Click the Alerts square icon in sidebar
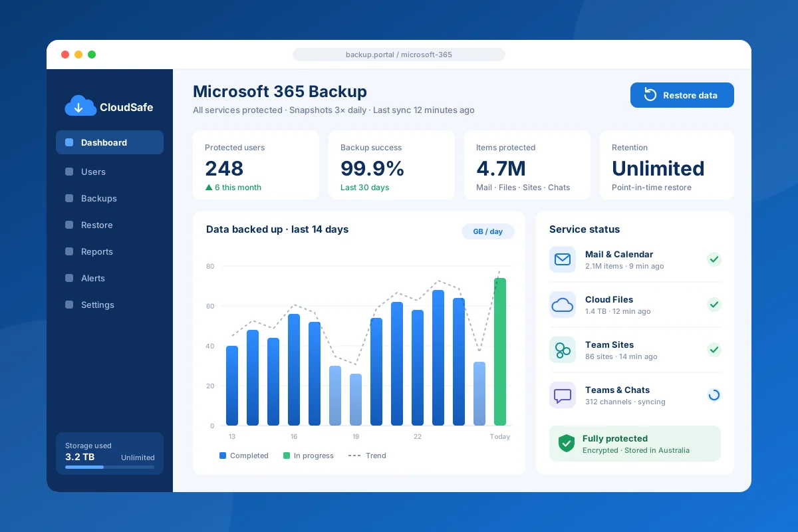 coord(69,278)
